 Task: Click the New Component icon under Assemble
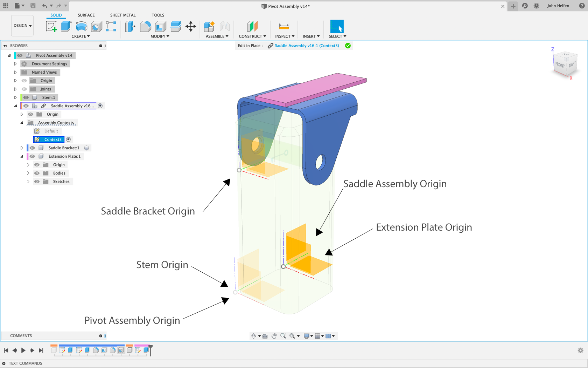click(x=209, y=26)
